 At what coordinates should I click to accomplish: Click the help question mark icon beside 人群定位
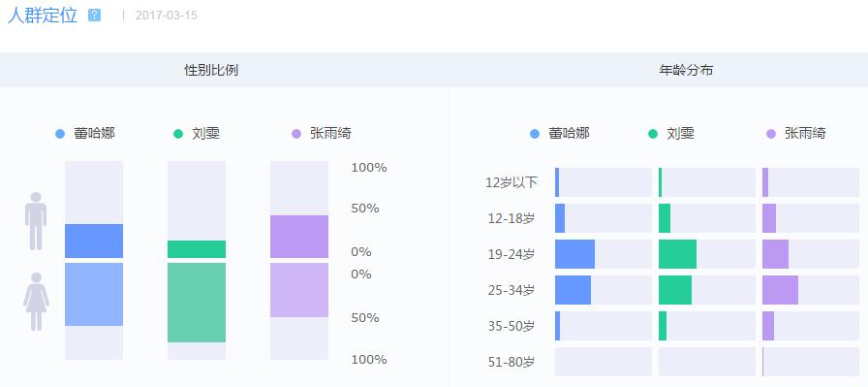95,16
